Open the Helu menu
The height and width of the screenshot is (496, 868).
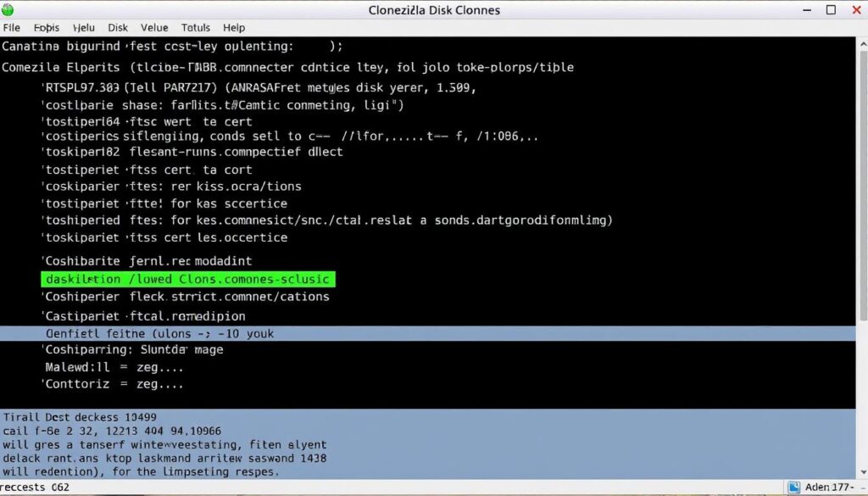coord(84,28)
